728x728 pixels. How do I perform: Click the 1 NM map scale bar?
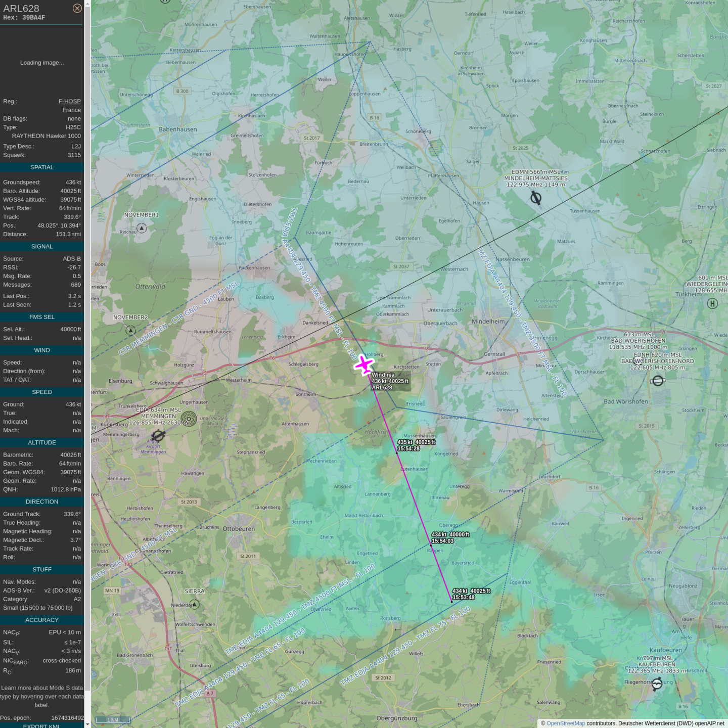click(113, 720)
